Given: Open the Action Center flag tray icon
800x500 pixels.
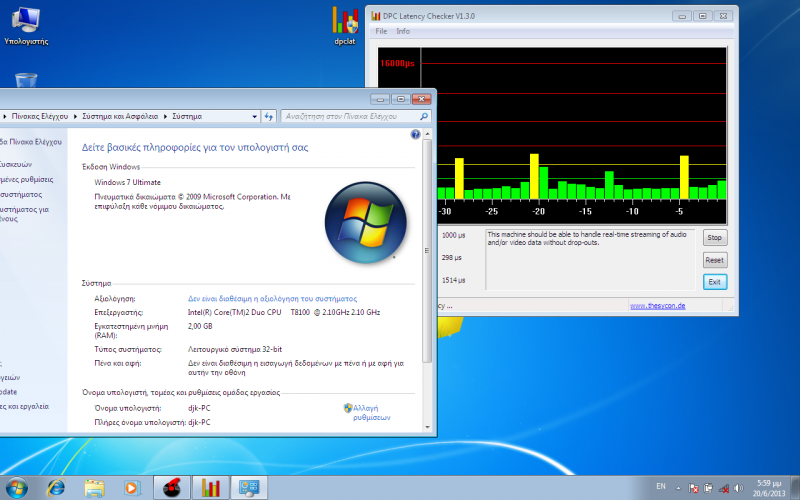Looking at the screenshot, I should [693, 488].
